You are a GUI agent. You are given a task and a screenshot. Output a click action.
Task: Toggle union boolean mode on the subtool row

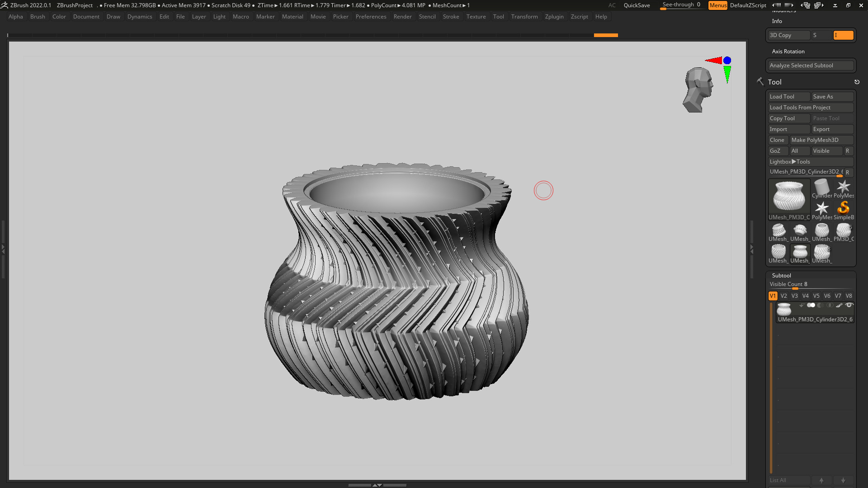pos(811,305)
